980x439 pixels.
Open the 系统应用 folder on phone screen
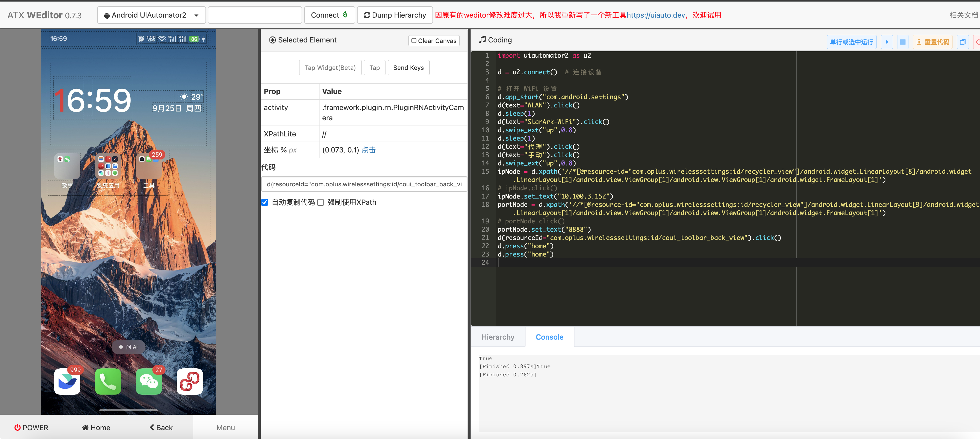[108, 166]
